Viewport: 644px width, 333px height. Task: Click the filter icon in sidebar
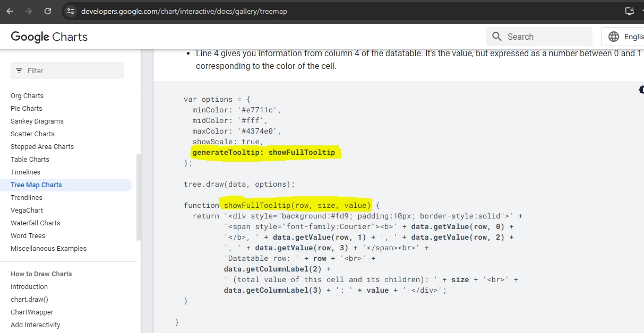click(19, 71)
